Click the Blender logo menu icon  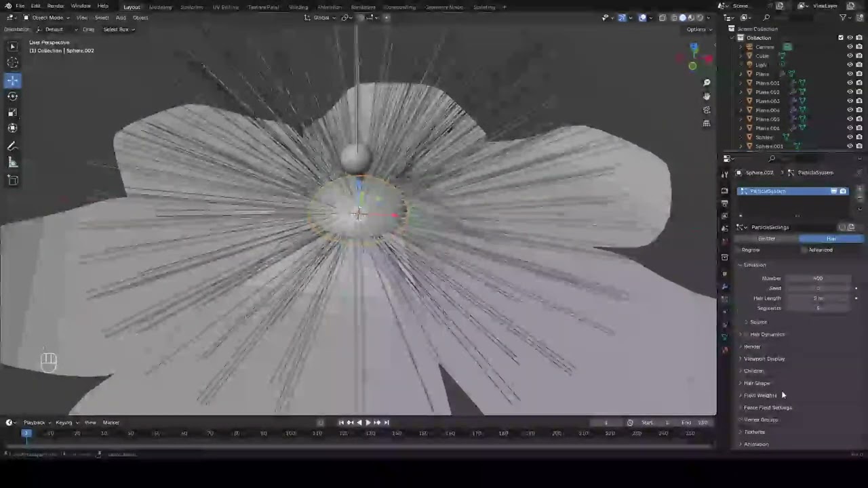pyautogui.click(x=8, y=6)
